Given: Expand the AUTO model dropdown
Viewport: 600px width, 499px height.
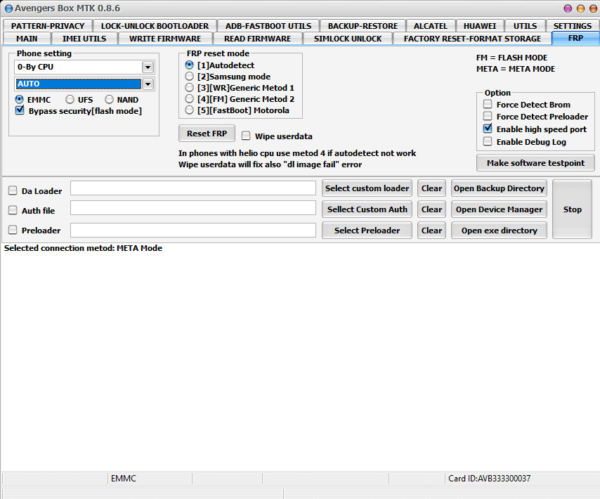Looking at the screenshot, I should (148, 84).
